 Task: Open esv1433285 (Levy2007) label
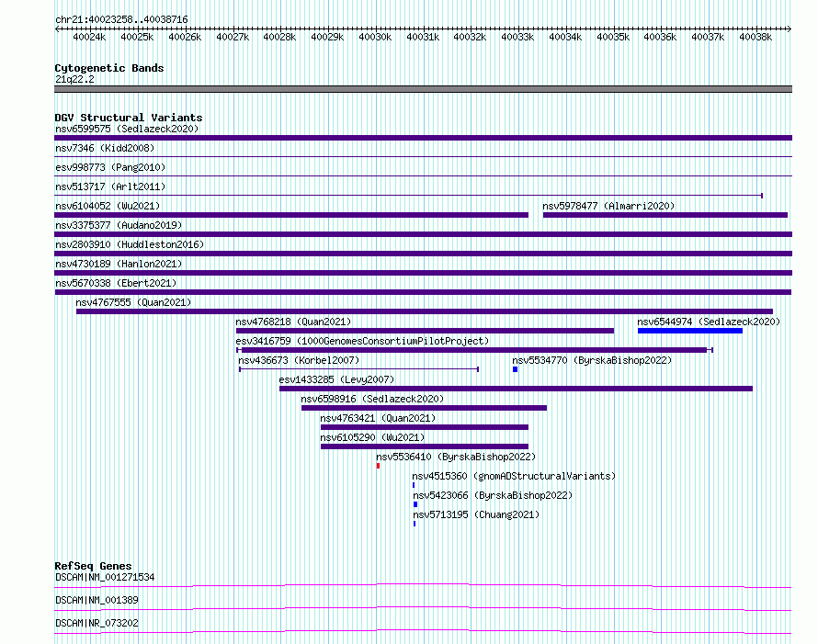336,379
